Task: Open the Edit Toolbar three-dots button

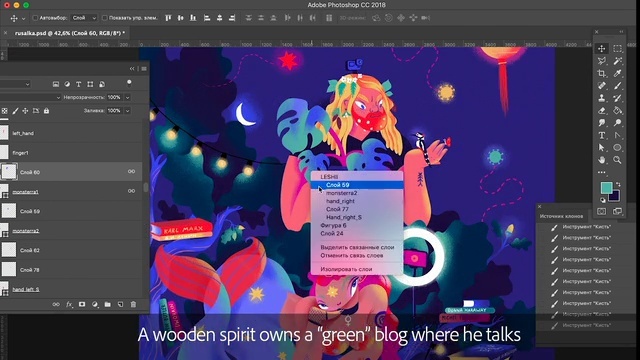Action: [x=602, y=172]
